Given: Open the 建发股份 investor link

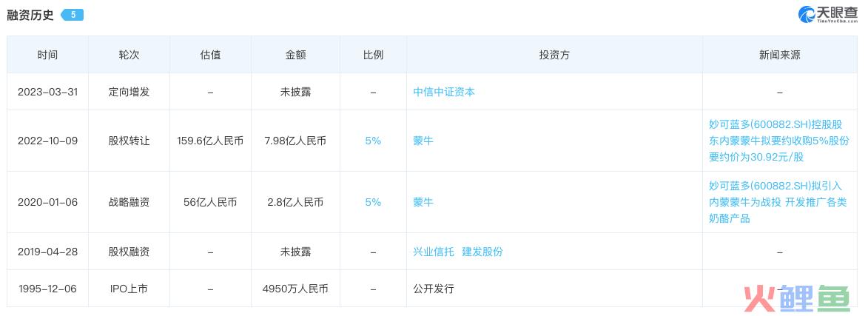Looking at the screenshot, I should (482, 252).
